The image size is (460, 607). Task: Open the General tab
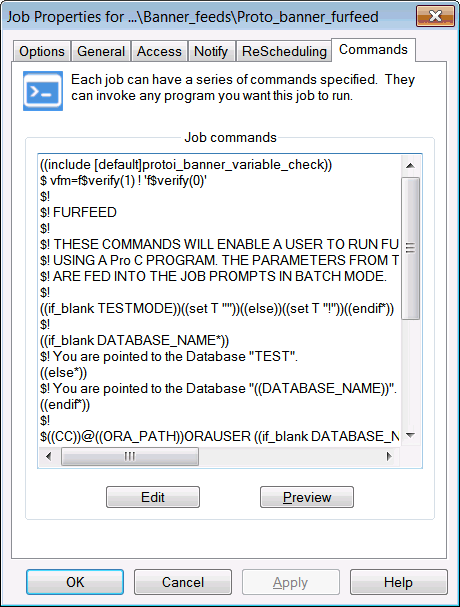coord(101,51)
